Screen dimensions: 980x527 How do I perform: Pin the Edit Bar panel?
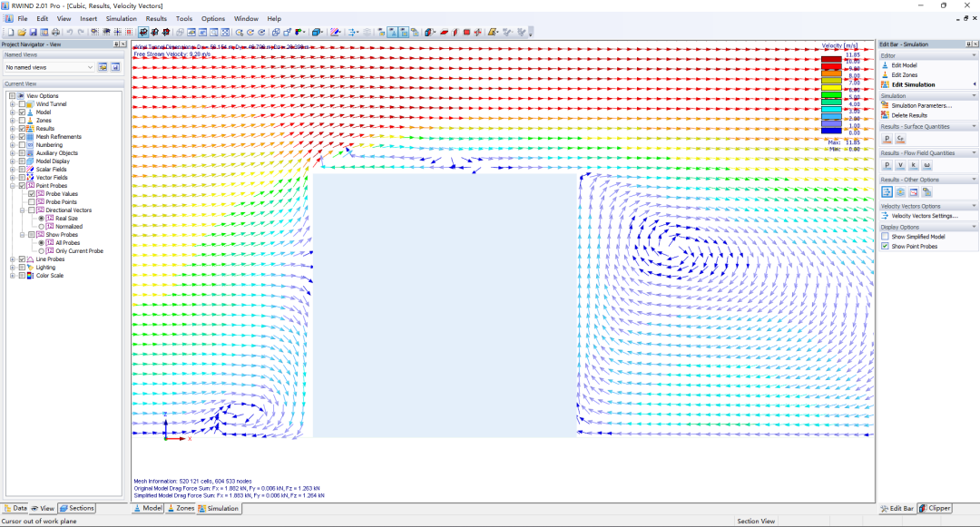click(x=968, y=44)
